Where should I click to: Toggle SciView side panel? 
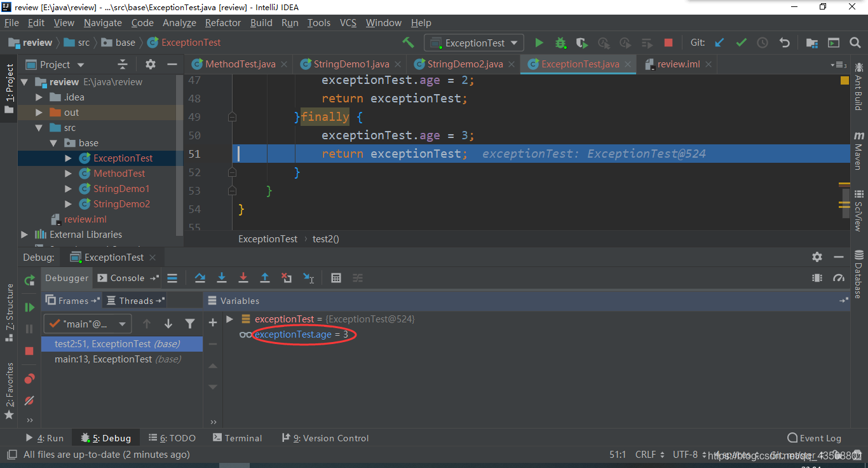[x=858, y=210]
